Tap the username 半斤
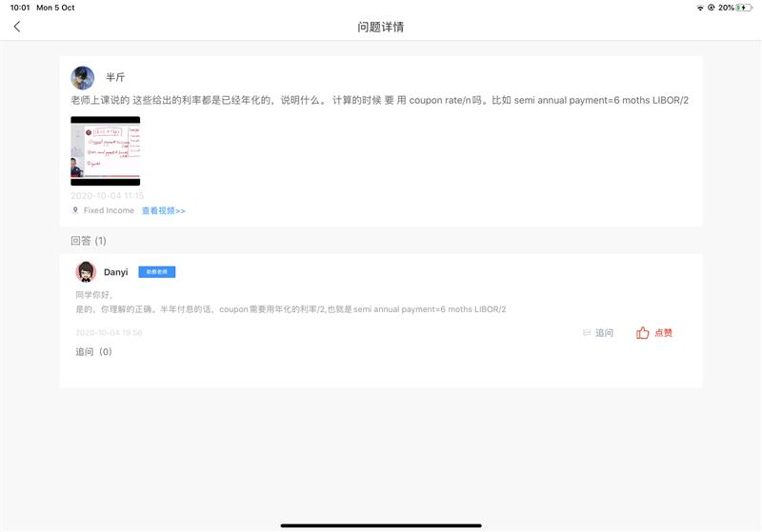This screenshot has height=532, width=762. pos(115,77)
